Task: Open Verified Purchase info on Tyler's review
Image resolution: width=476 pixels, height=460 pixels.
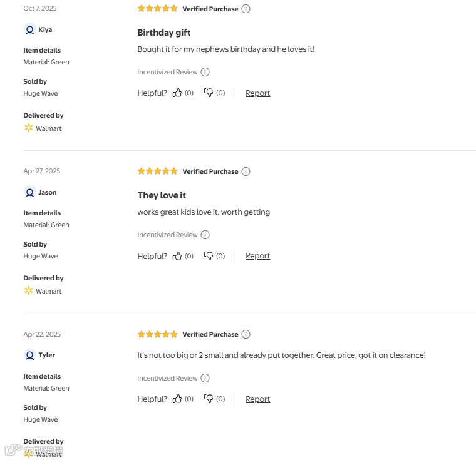Action: click(246, 334)
